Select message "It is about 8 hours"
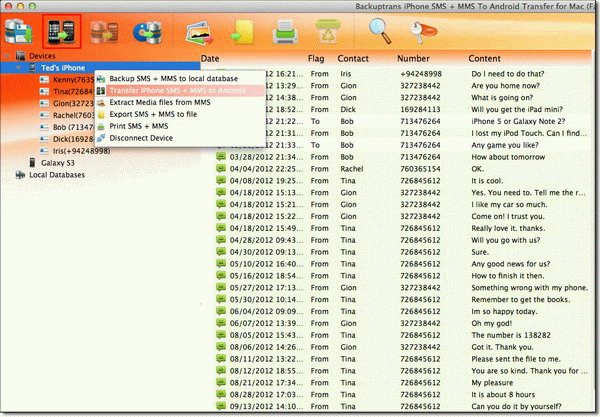600x417 pixels. coord(503,394)
